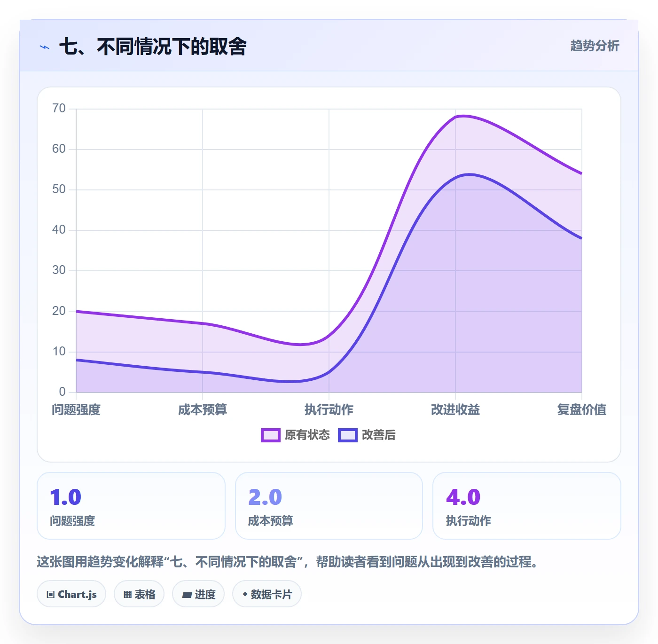Click the 复盘价值 x-axis label

581,410
